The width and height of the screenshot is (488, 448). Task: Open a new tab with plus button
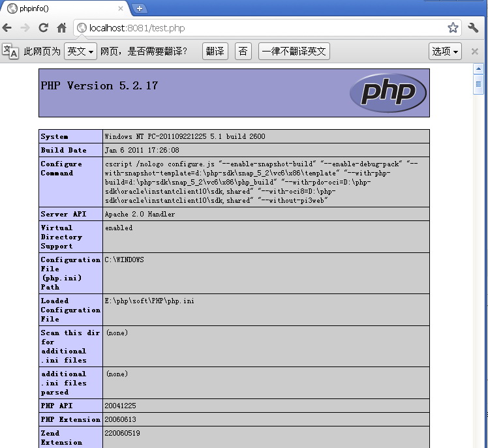(140, 8)
